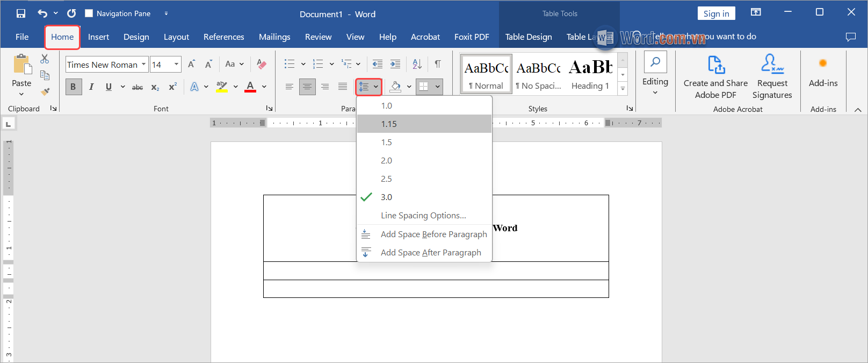Viewport: 868px width, 363px height.
Task: Click the Sign in button
Action: 716,13
